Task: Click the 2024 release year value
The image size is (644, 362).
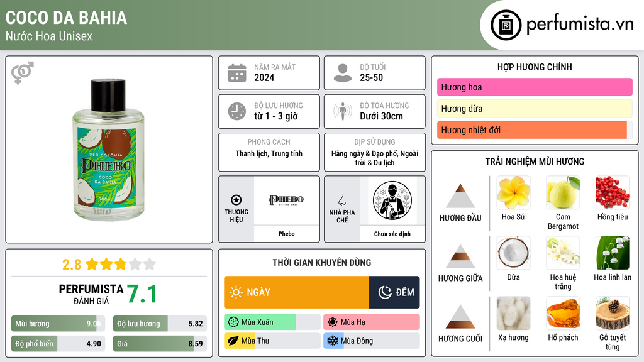Action: coord(264,77)
